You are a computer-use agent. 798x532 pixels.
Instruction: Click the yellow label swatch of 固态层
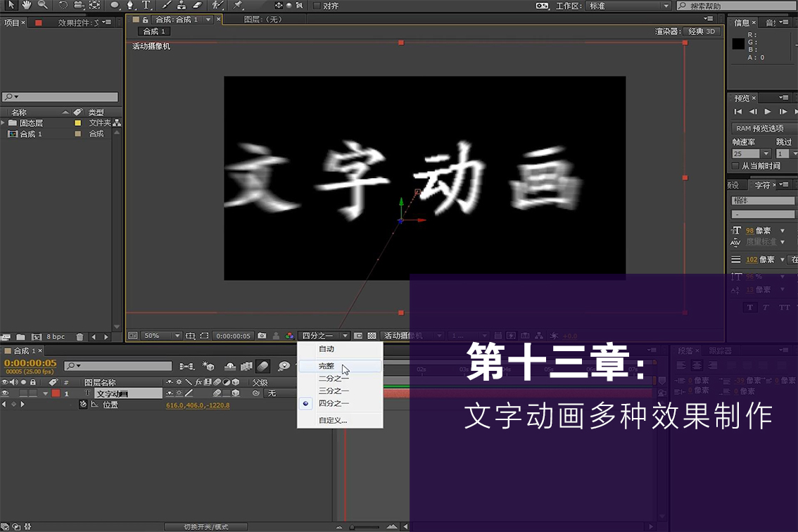pos(78,122)
